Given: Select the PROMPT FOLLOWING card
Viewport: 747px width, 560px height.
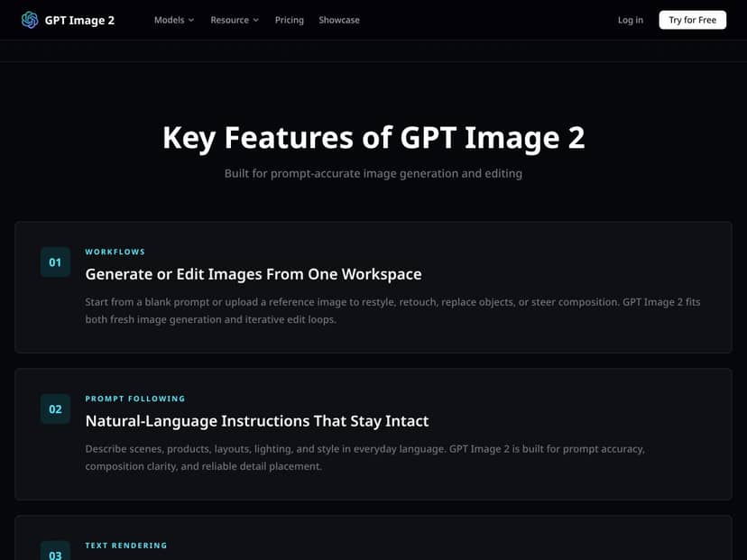Looking at the screenshot, I should [373, 433].
